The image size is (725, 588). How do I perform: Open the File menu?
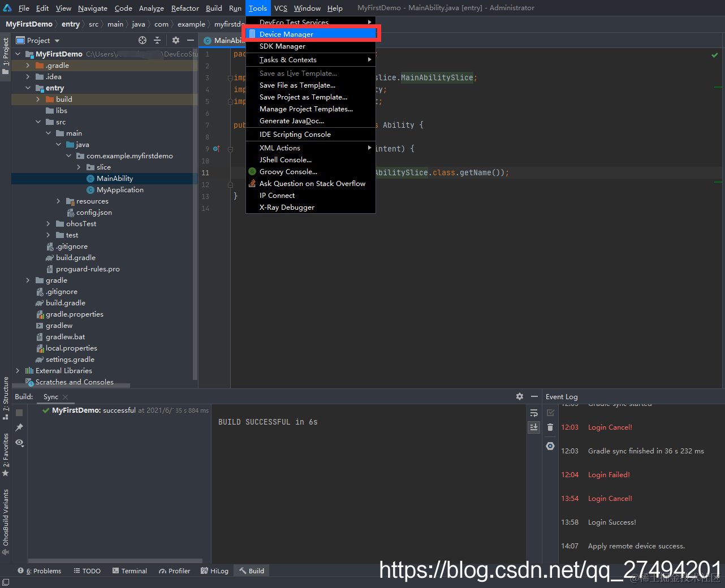pos(24,8)
